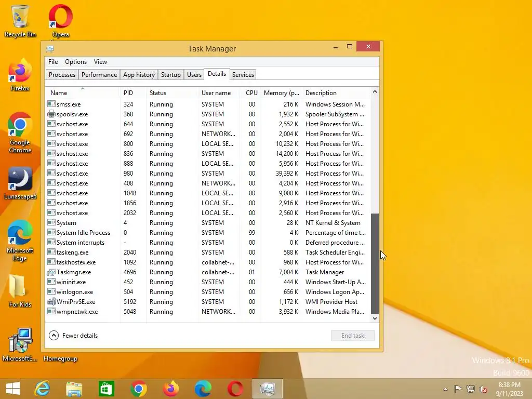Collapse with Fewer details button

[x=73, y=335]
